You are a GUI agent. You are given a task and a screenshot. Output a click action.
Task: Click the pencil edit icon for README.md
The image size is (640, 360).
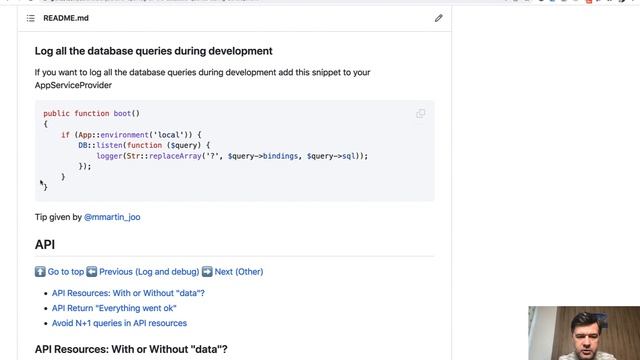tap(438, 18)
